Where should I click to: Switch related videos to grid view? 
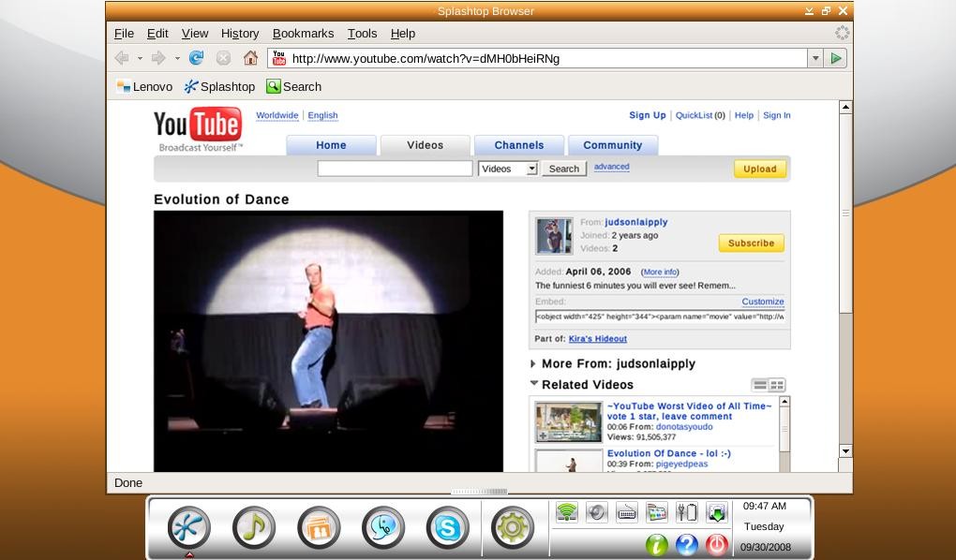pos(777,385)
